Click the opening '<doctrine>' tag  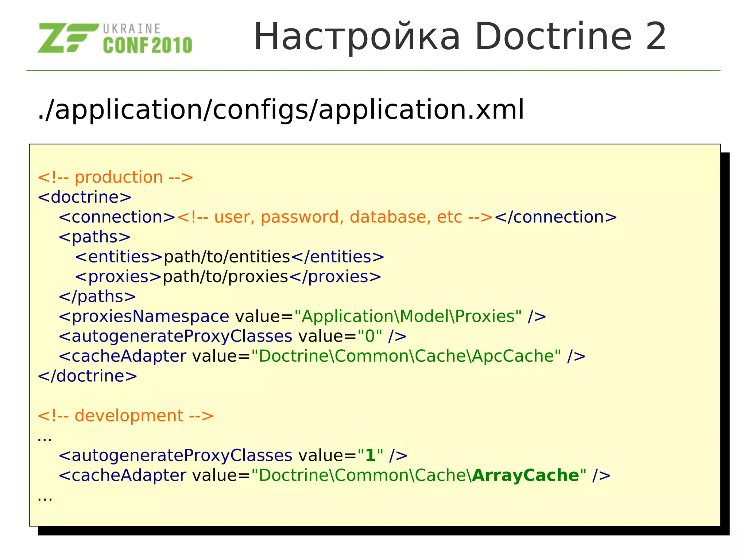(x=85, y=197)
